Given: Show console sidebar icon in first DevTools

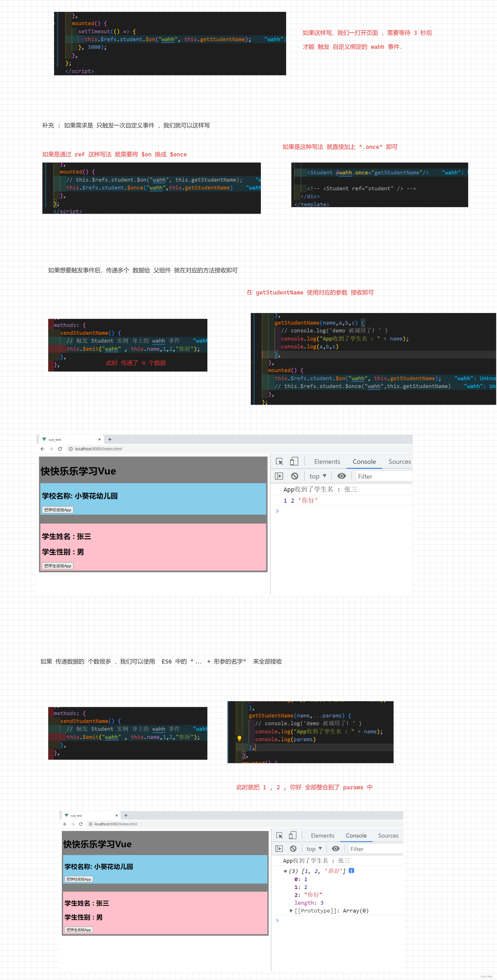Looking at the screenshot, I should coord(279,476).
